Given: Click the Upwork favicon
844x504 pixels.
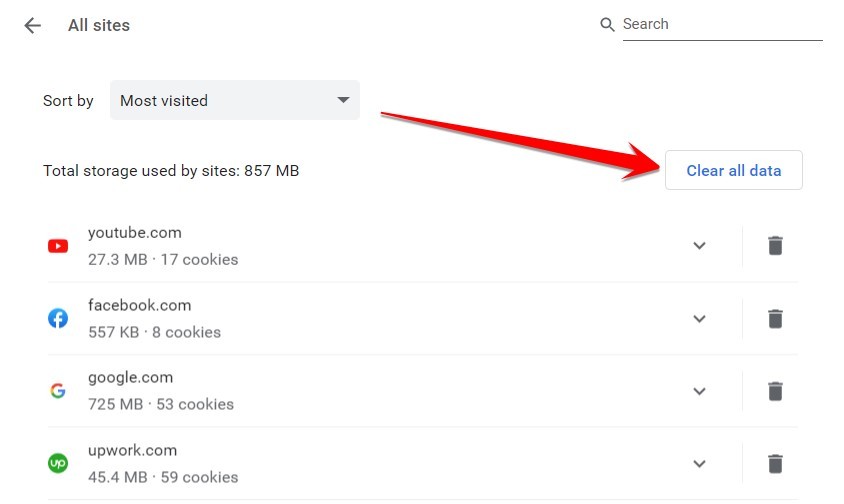Looking at the screenshot, I should coord(58,463).
